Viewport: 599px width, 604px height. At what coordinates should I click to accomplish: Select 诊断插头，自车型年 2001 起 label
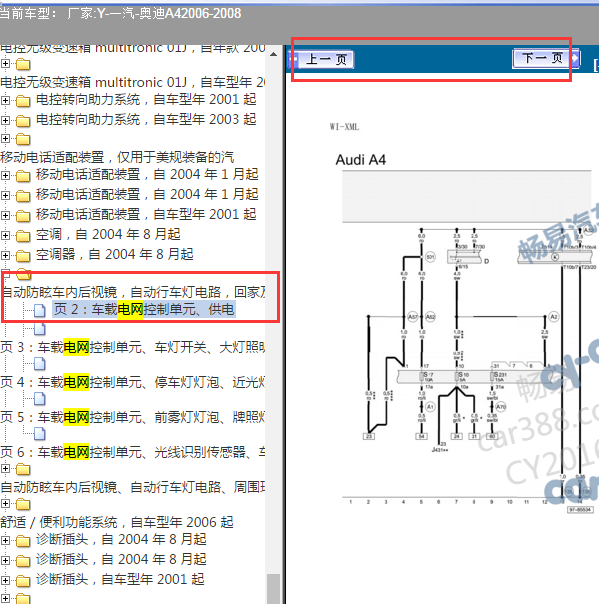coord(120,579)
